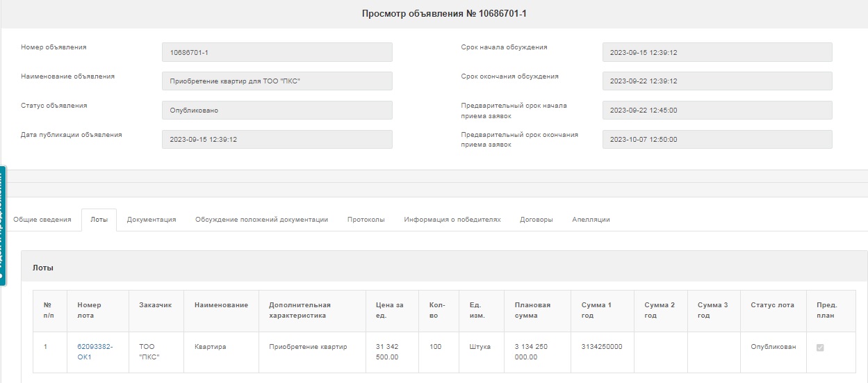View the Договоры tab
This screenshot has height=383, width=868.
tap(536, 220)
